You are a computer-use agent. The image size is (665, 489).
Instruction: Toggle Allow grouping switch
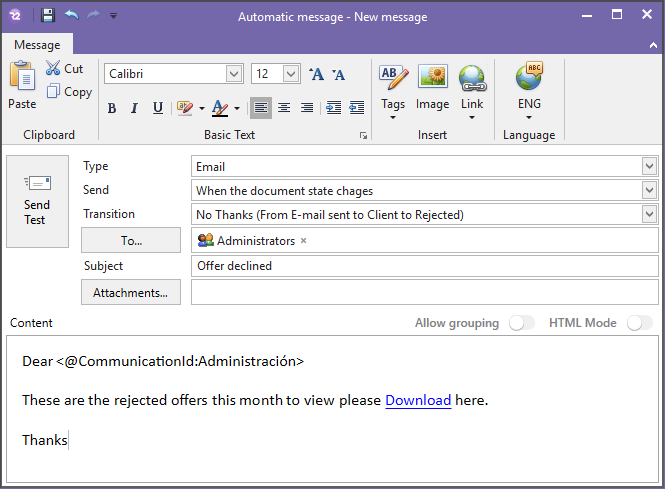point(522,323)
